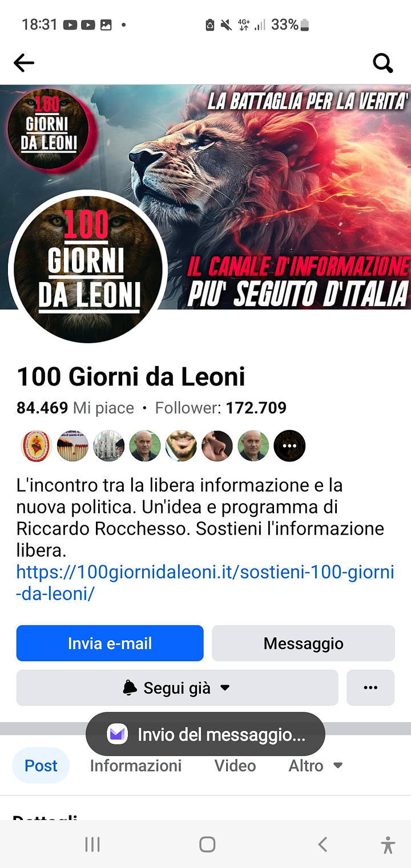
Task: Open search with magnifying glass icon
Action: (x=383, y=63)
